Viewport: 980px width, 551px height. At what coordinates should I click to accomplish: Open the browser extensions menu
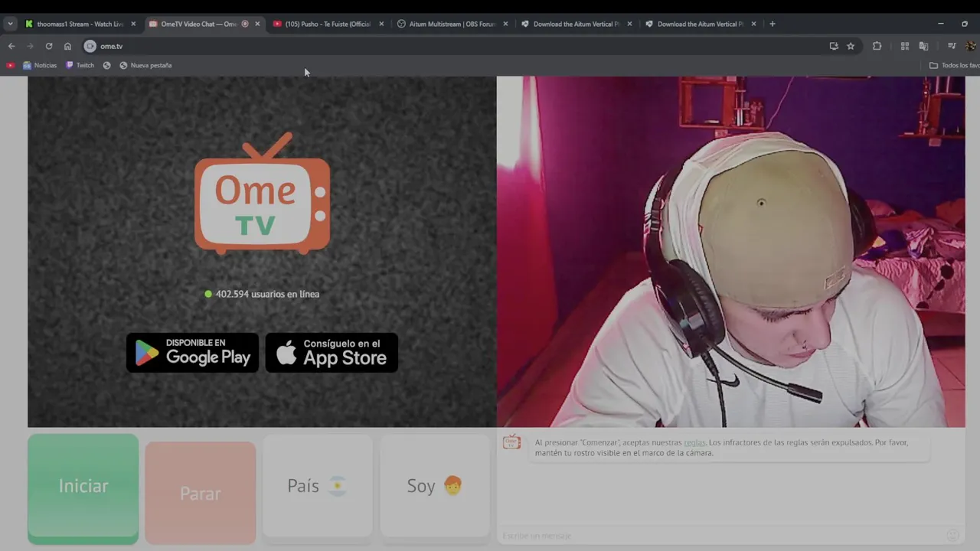[877, 46]
